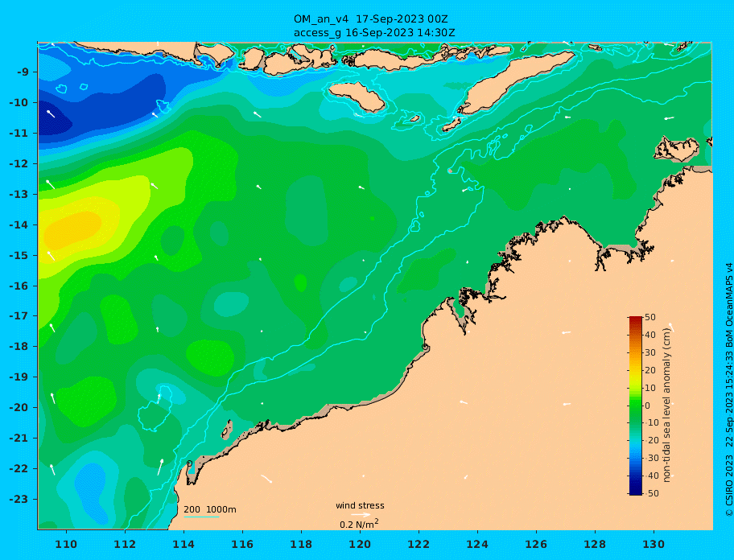Click the longitude axis label '120'
Image resolution: width=734 pixels, height=560 pixels.
(x=360, y=544)
